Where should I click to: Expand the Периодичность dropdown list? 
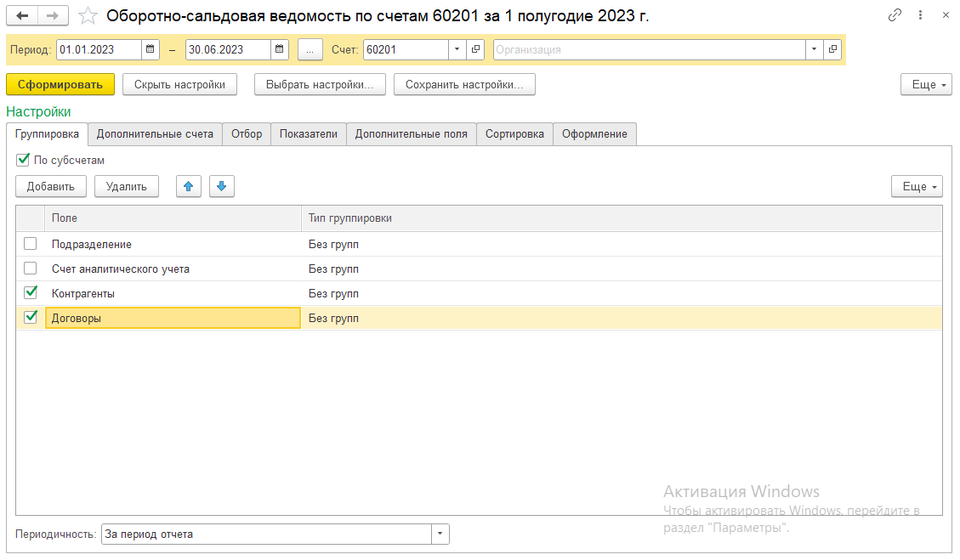tap(440, 535)
